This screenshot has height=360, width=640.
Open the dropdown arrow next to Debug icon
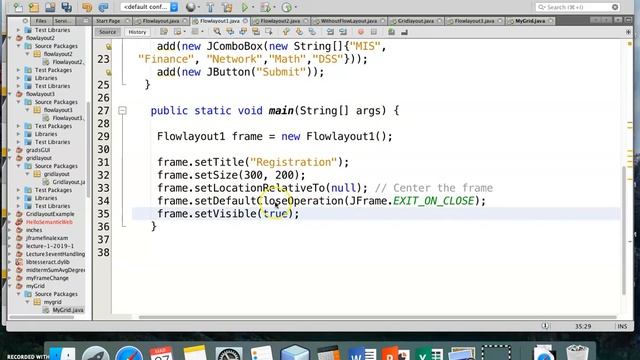coord(274,7)
